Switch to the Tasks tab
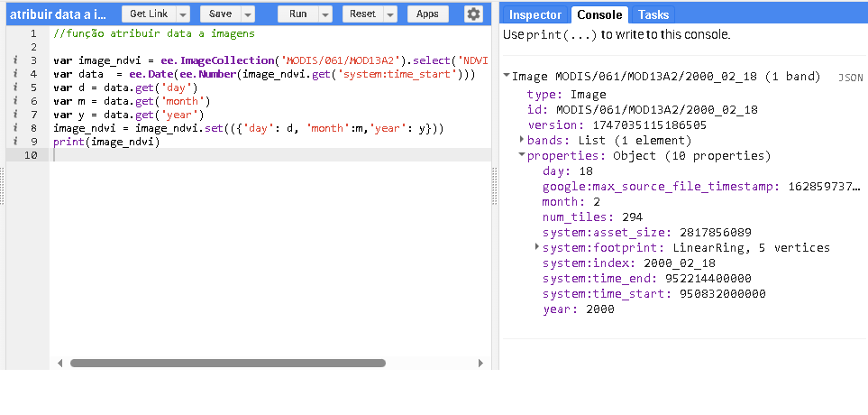Viewport: 868px width, 415px height. click(x=653, y=14)
